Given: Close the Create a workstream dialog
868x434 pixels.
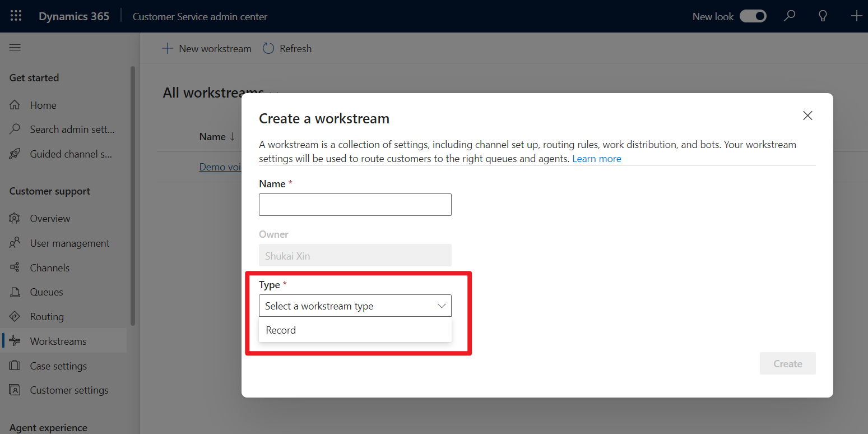Looking at the screenshot, I should click(807, 116).
